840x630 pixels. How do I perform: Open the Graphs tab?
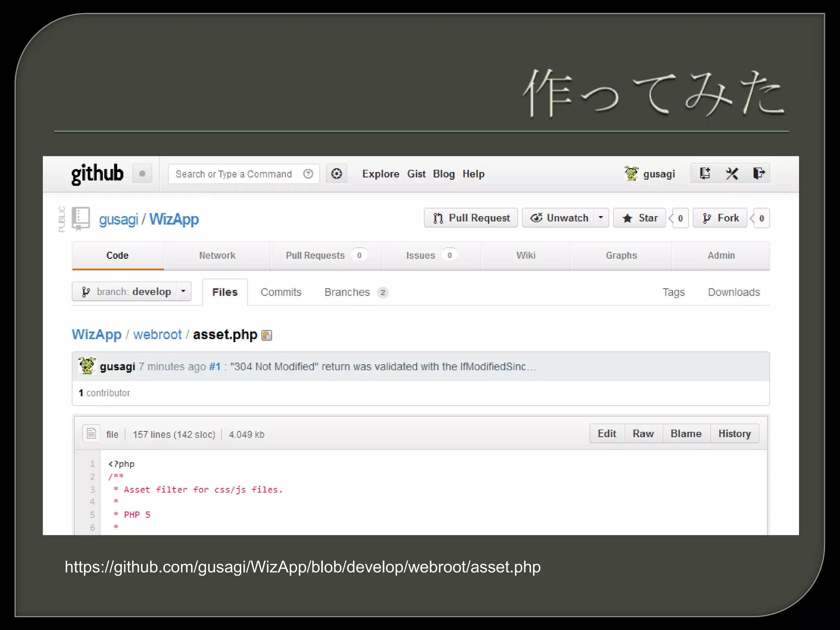(621, 255)
